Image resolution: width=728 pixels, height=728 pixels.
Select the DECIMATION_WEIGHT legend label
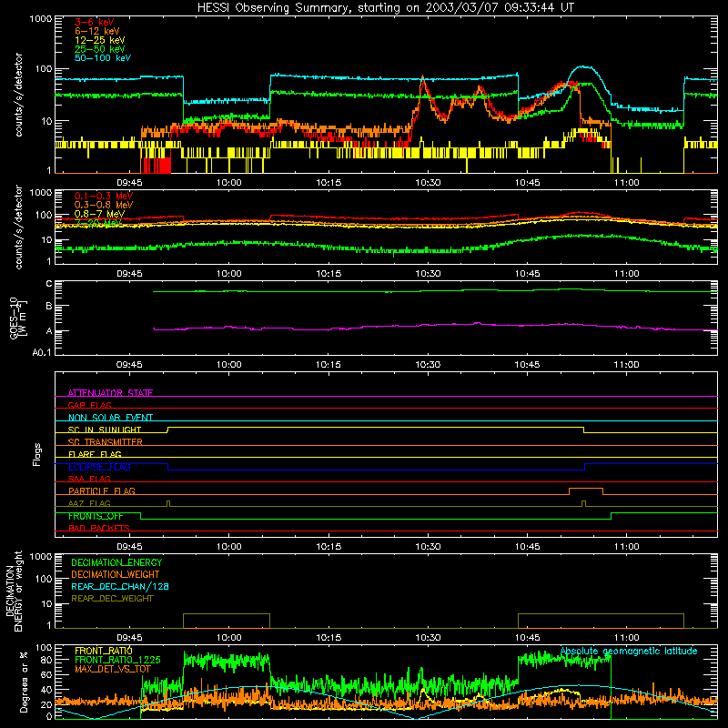coord(116,574)
